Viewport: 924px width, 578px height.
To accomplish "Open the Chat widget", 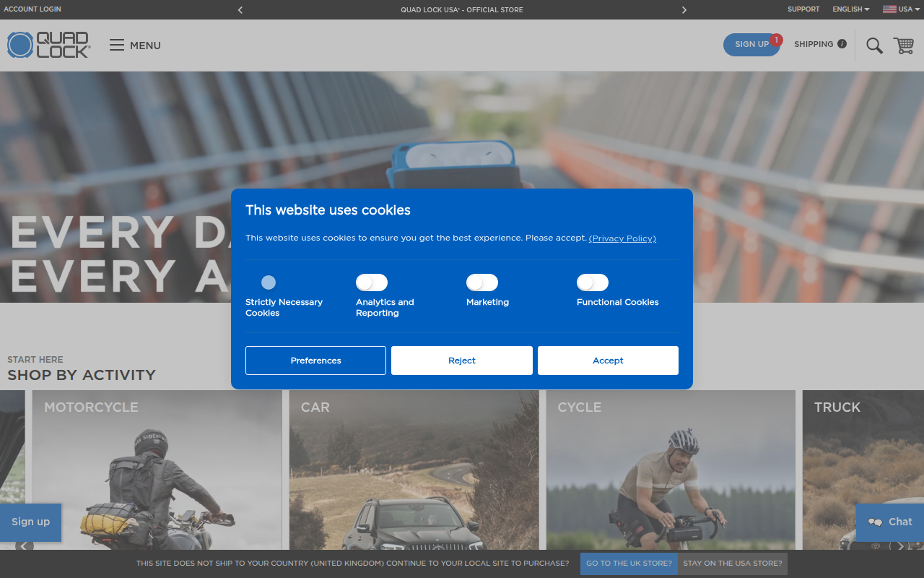I will click(890, 522).
